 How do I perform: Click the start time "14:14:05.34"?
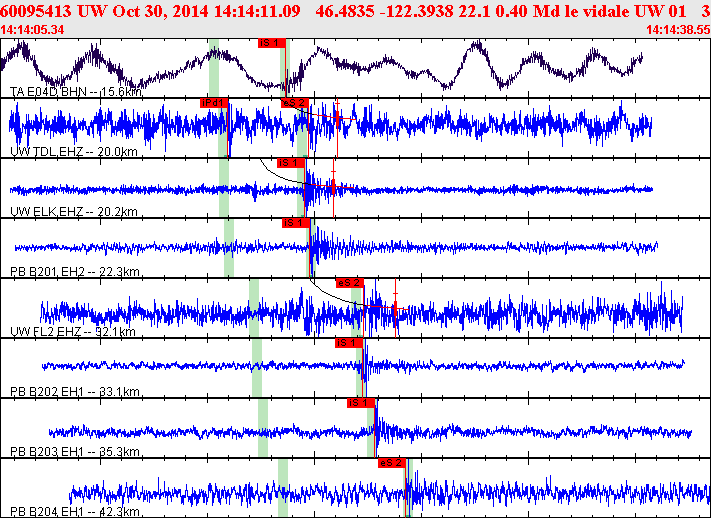coord(32,30)
